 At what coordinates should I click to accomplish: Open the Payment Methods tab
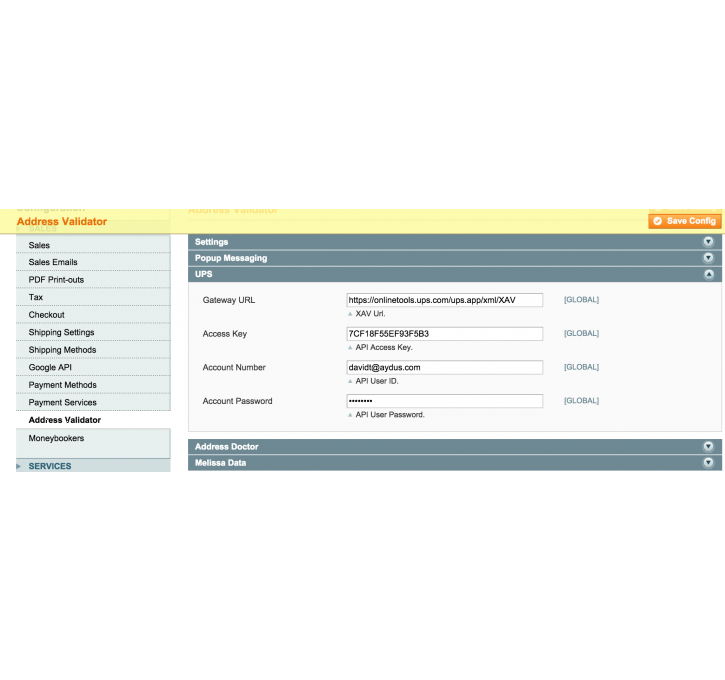pos(93,385)
